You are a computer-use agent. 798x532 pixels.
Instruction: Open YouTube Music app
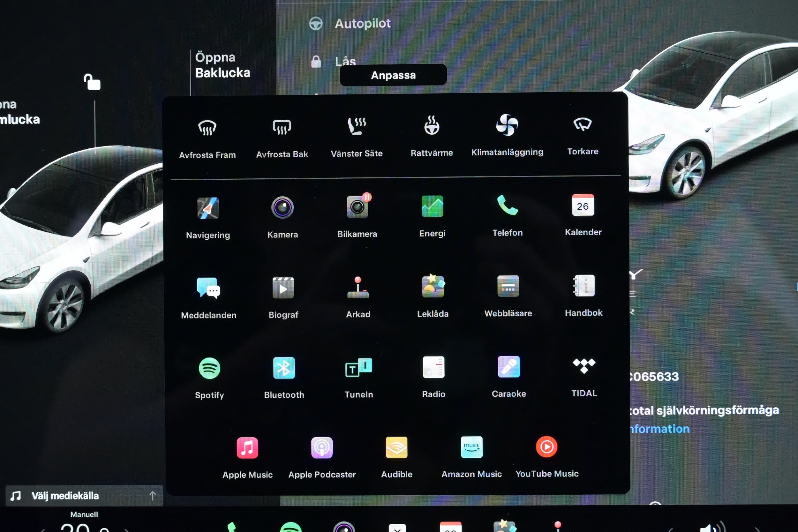pyautogui.click(x=547, y=456)
